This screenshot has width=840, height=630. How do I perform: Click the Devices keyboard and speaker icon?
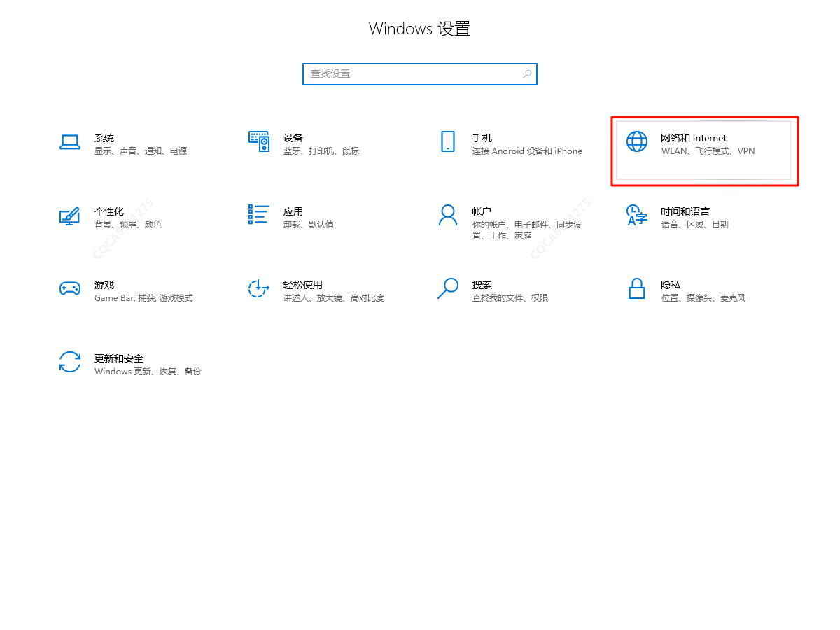tap(258, 141)
